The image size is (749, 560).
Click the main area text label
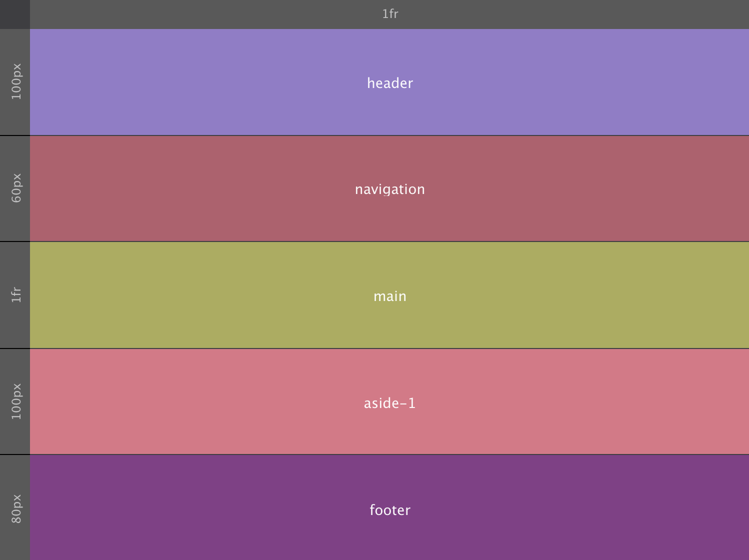click(389, 296)
